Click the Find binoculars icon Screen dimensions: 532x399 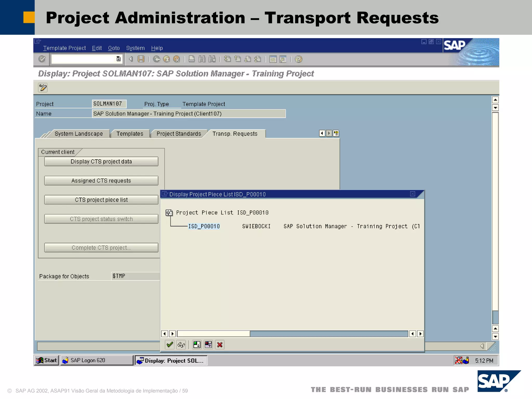(x=202, y=59)
